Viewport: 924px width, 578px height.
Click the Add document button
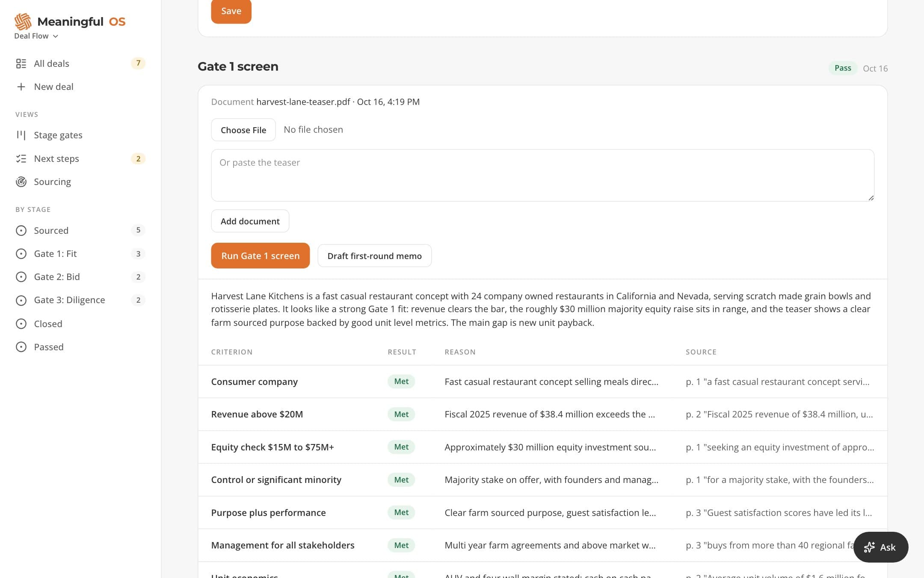(x=250, y=221)
